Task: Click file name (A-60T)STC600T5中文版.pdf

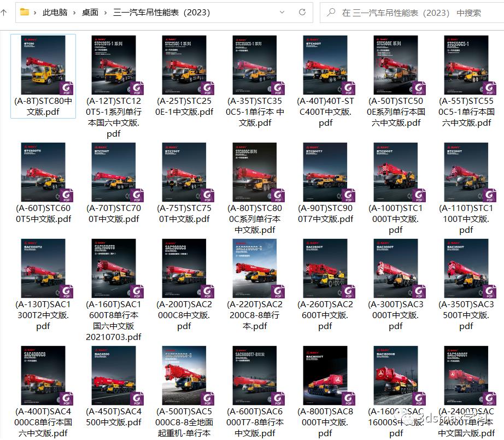Action: click(x=43, y=213)
